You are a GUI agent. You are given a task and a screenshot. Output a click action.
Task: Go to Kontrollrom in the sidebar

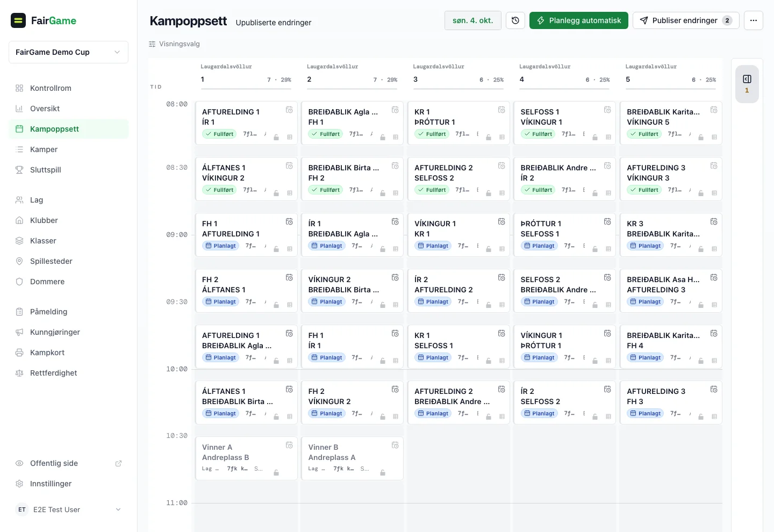tap(68, 88)
